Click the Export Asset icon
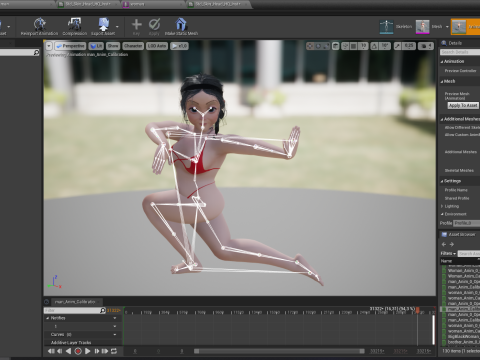Image resolution: width=480 pixels, height=360 pixels. tap(104, 24)
